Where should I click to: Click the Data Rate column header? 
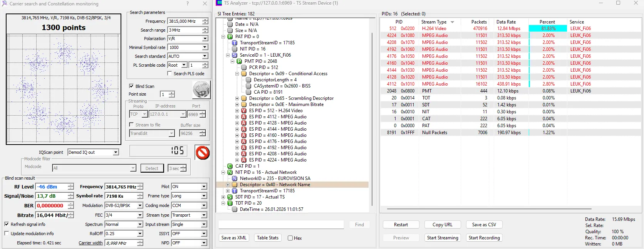(506, 22)
